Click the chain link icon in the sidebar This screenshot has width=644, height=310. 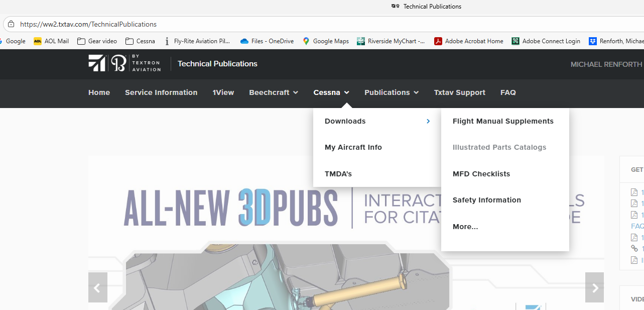coord(634,249)
